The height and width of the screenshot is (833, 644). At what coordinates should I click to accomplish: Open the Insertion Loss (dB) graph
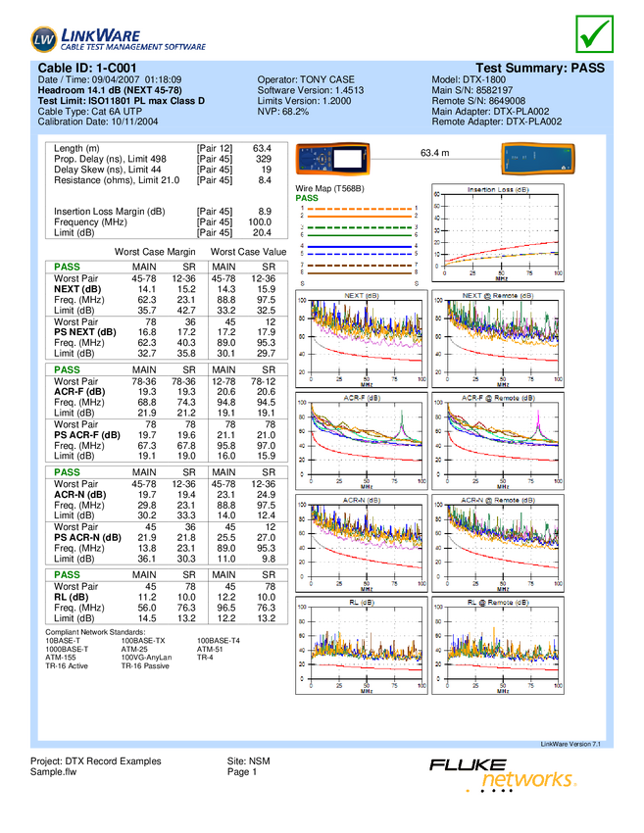(x=498, y=232)
